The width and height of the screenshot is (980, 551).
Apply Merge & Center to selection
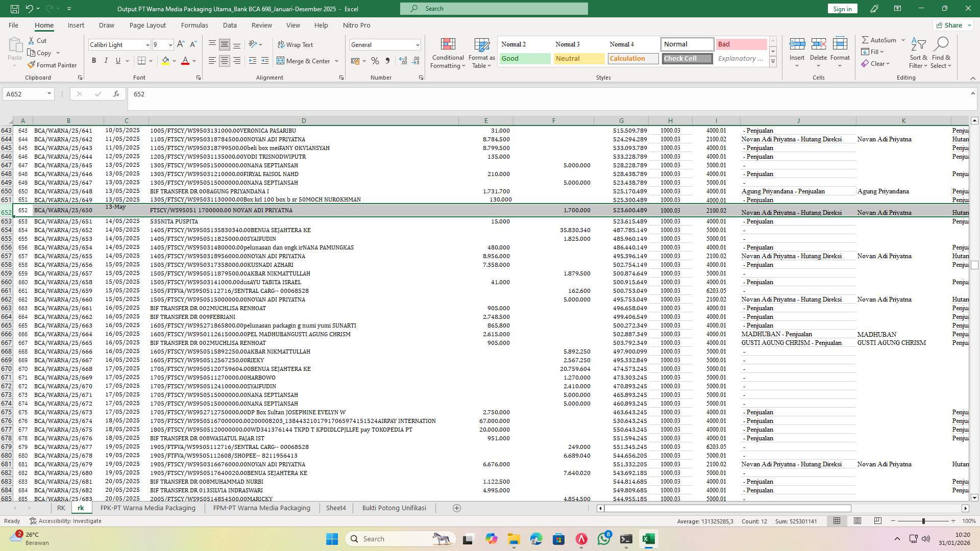[x=305, y=61]
